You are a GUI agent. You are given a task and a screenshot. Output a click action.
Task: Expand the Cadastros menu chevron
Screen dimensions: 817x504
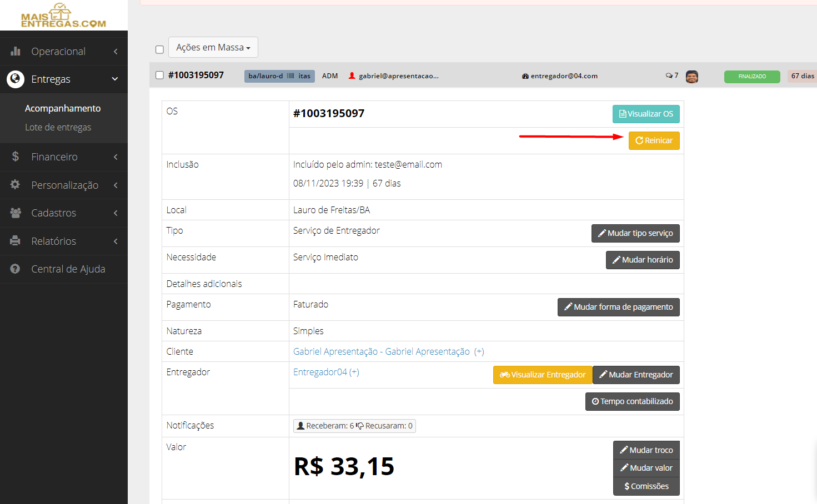click(x=116, y=213)
